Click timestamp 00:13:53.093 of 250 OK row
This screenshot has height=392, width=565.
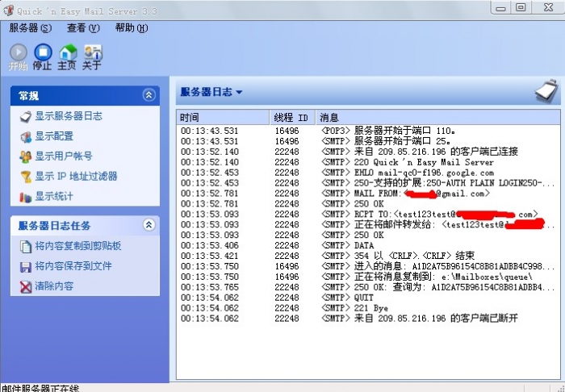pos(210,235)
